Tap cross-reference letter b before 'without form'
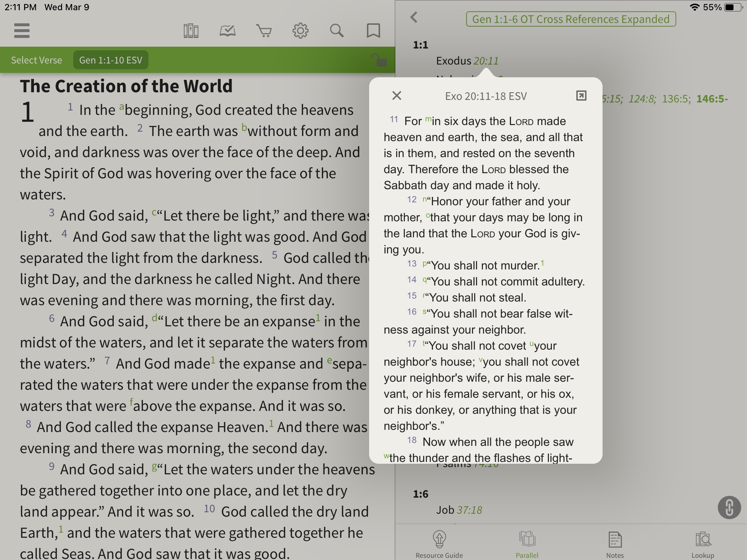Viewport: 747px width, 560px height. pos(244,128)
